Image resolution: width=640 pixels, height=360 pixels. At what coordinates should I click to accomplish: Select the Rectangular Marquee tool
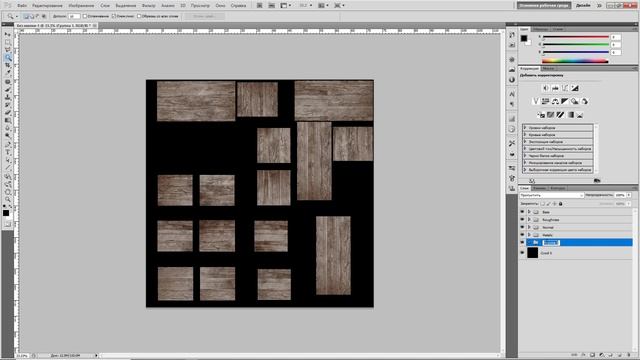pos(8,42)
